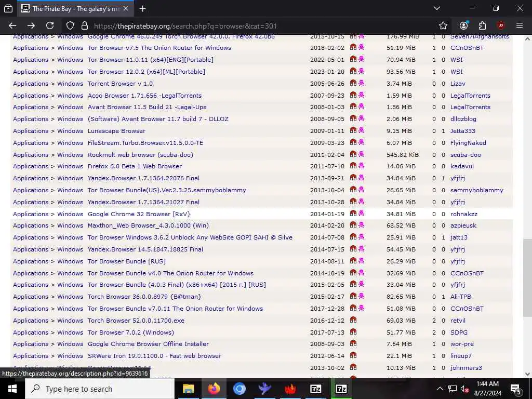Reload the current page

pos(50,26)
